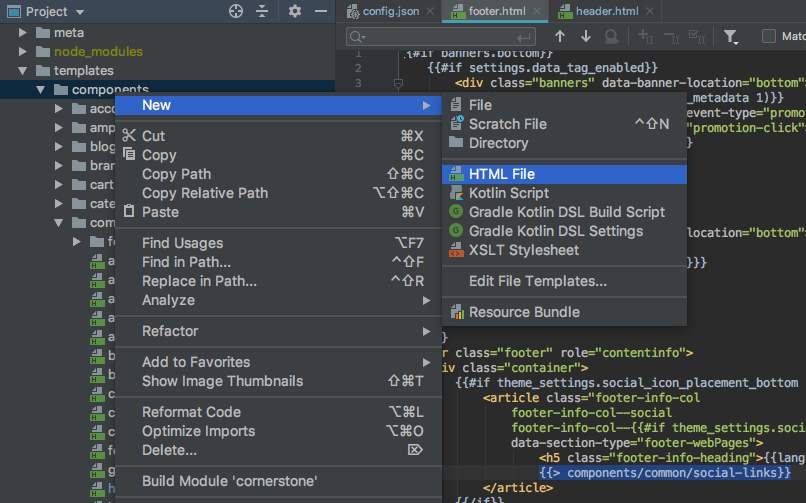Click Find Usages
Screen dimensions: 806x503
(278, 243)
